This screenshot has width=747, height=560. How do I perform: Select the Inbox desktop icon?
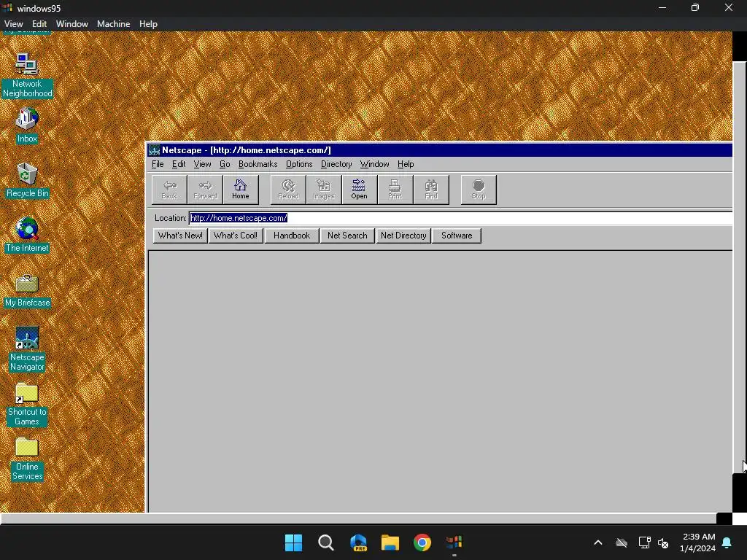pyautogui.click(x=27, y=125)
